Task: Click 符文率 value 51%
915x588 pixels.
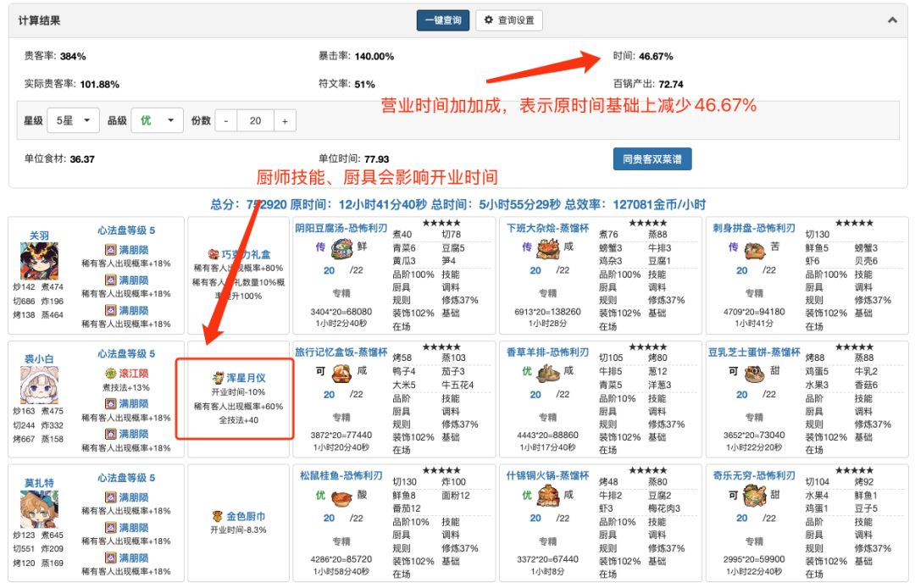Action: [x=364, y=85]
